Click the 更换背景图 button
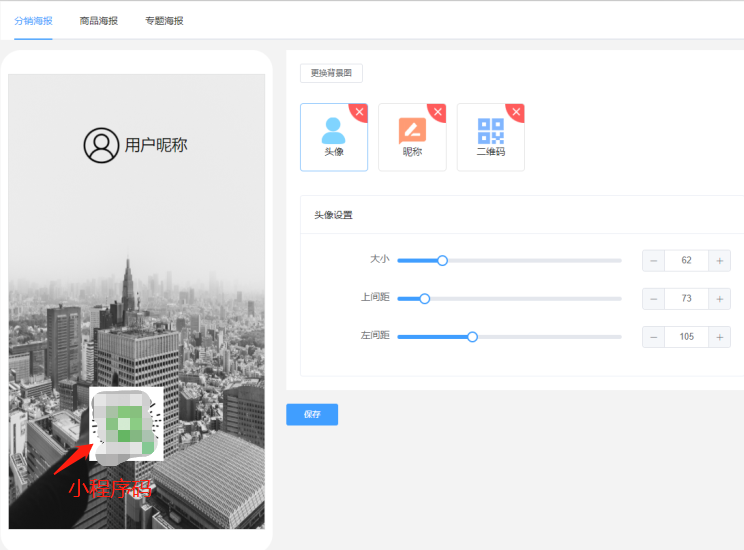Viewport: 744px width, 550px height. pos(331,73)
